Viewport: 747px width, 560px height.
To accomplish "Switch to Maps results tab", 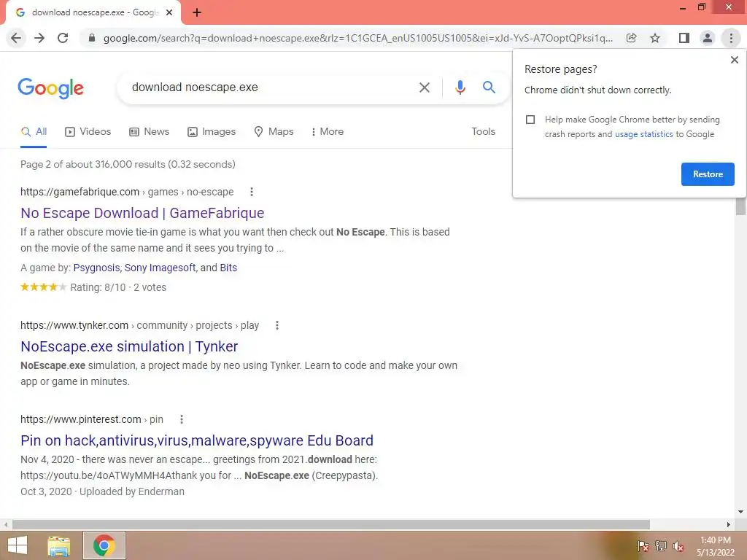I will point(274,132).
